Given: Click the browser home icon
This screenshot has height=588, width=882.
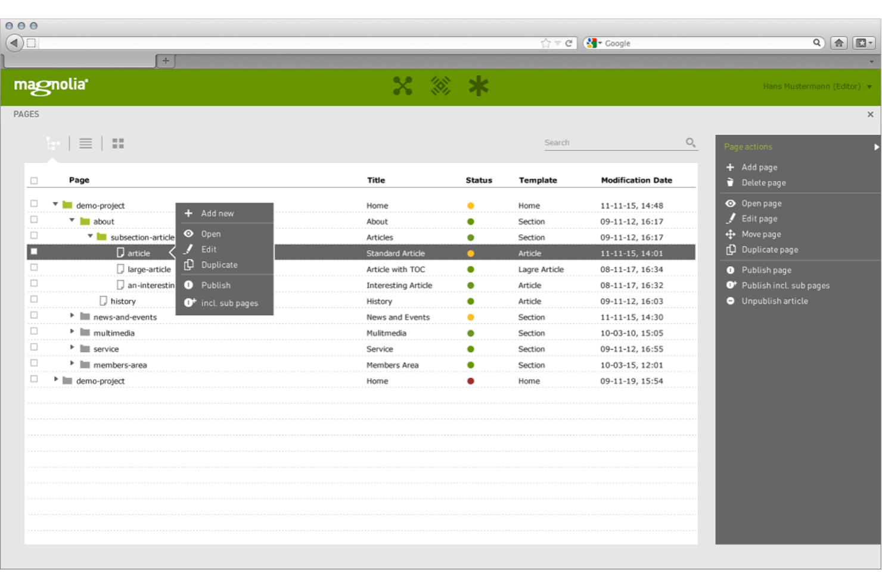Looking at the screenshot, I should pyautogui.click(x=838, y=43).
